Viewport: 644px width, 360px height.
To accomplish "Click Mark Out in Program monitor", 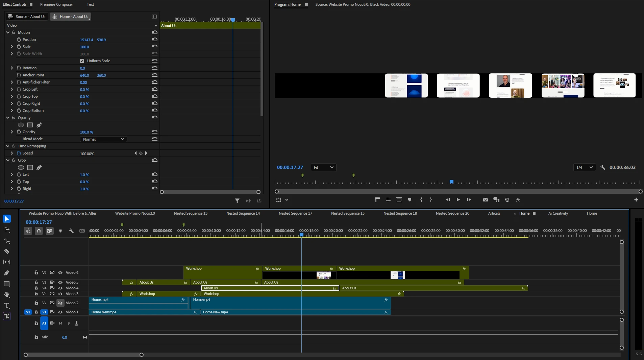I will click(431, 200).
